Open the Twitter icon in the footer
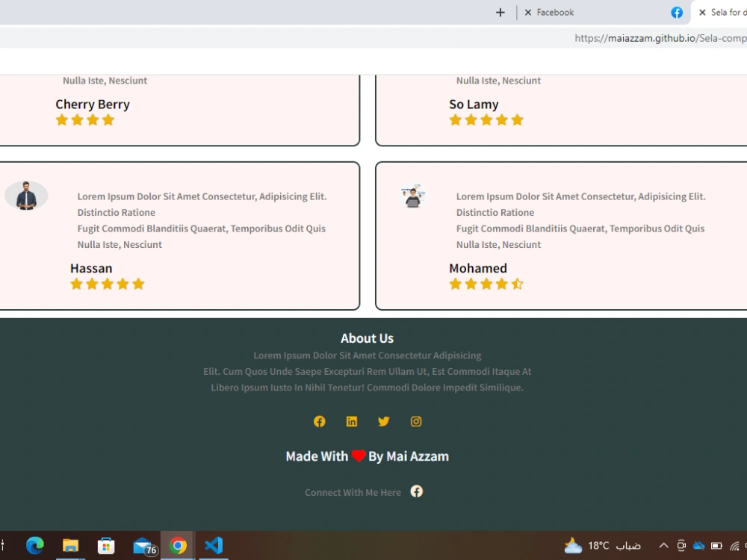This screenshot has height=560, width=747. (383, 421)
